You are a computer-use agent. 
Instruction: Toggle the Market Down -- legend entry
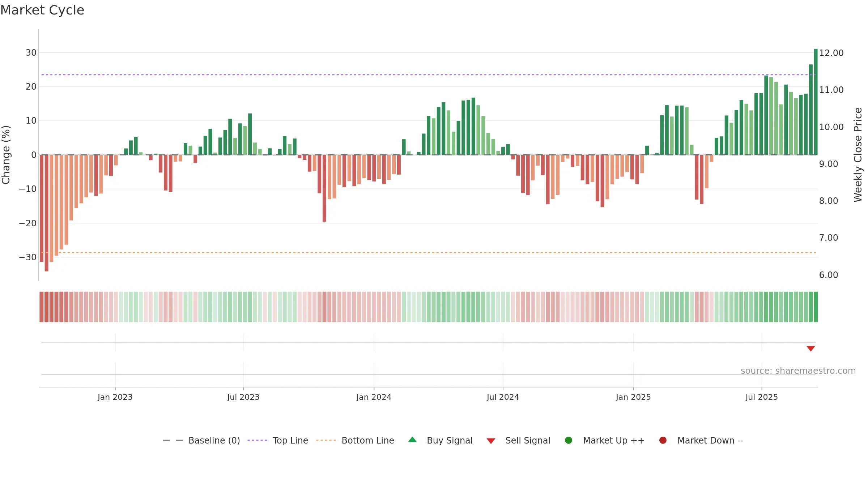[x=701, y=440]
